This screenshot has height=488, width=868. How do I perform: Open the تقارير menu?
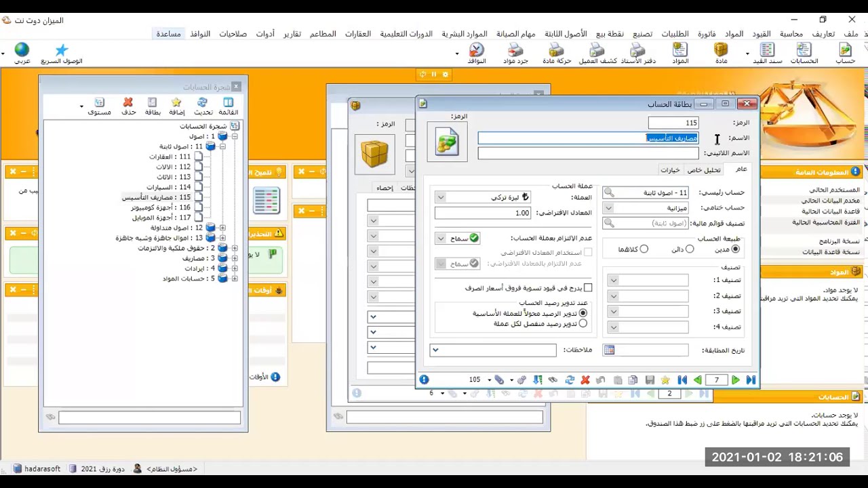292,34
